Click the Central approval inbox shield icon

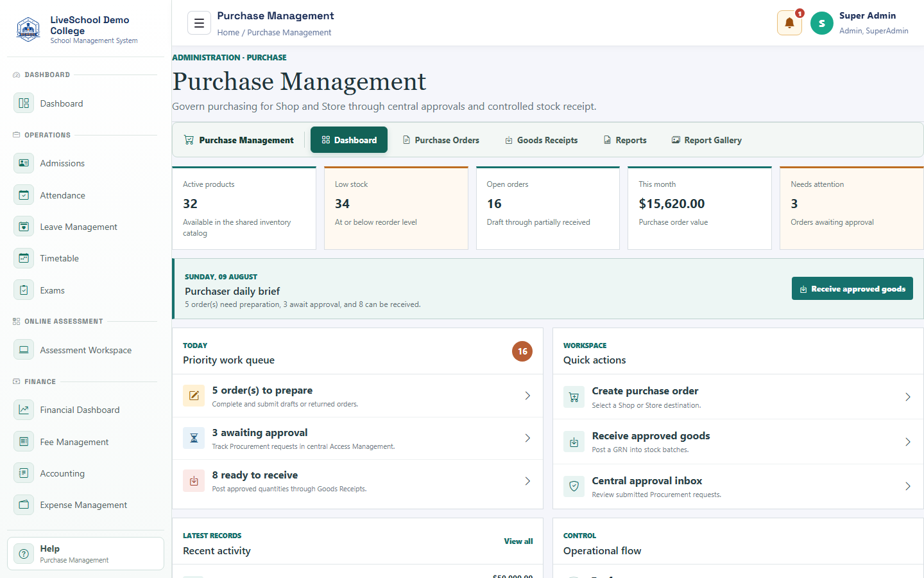574,486
